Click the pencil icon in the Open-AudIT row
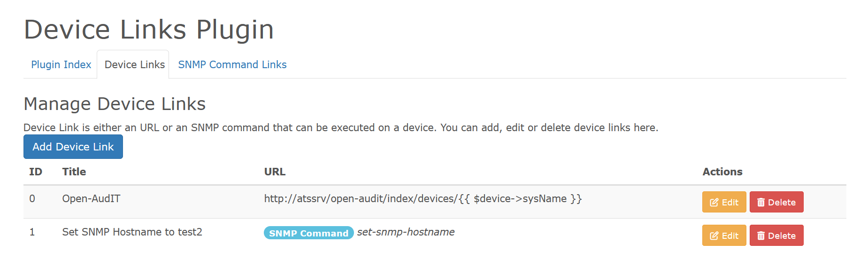 click(714, 203)
